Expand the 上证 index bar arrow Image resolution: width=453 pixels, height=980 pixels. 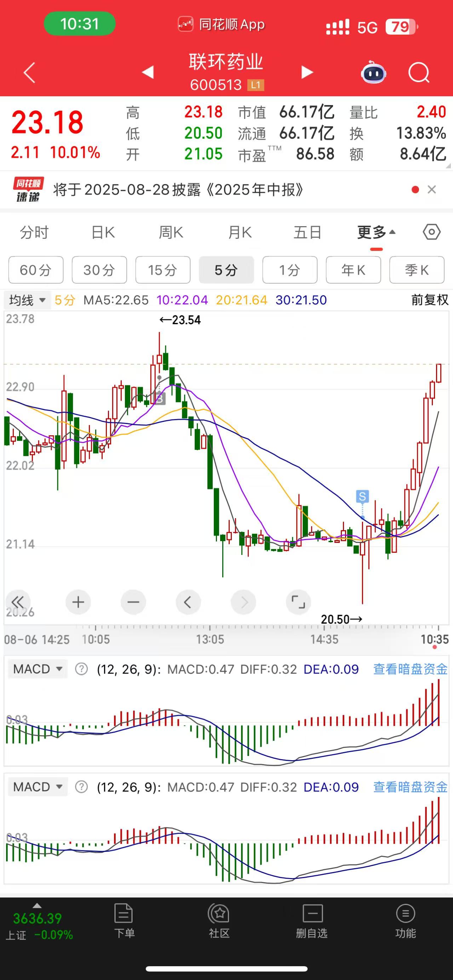coord(37,906)
